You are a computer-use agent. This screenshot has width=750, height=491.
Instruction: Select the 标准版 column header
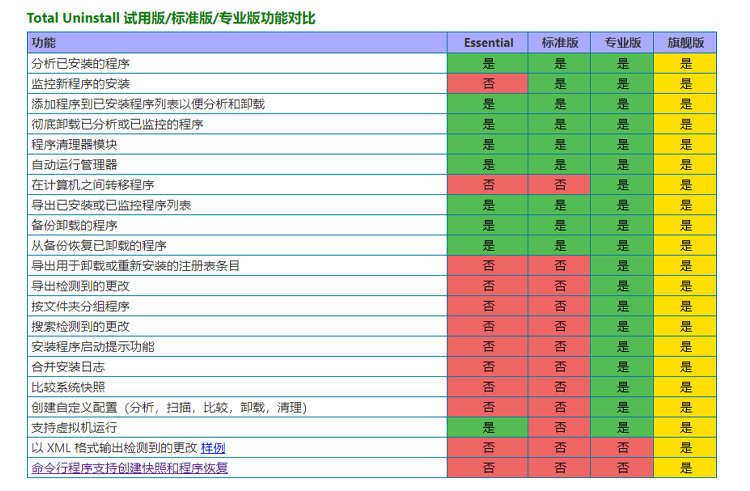tap(560, 43)
